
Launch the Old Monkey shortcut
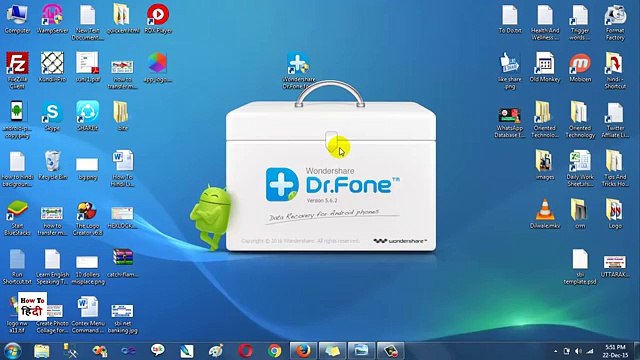[x=545, y=67]
